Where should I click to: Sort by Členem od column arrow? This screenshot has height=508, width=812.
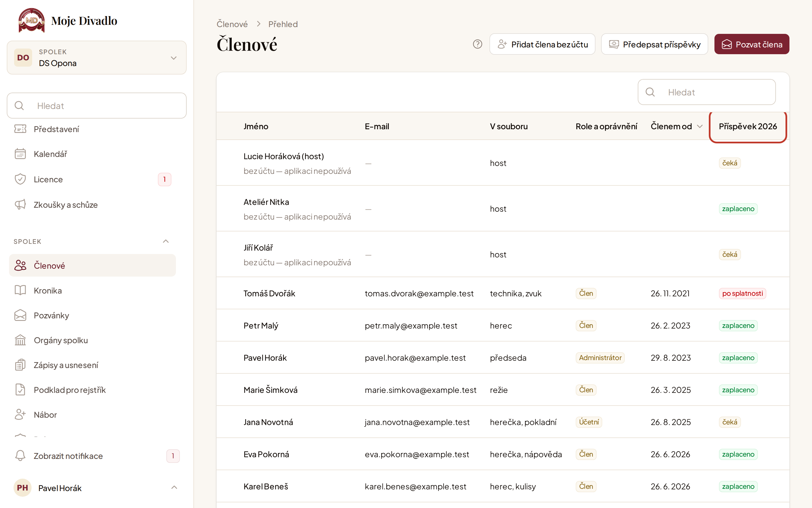[x=700, y=126]
